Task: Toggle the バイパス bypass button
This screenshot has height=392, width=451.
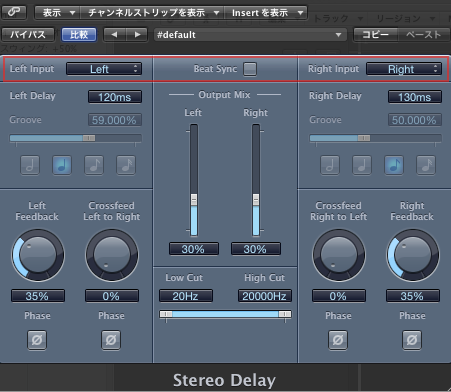Action: click(x=28, y=35)
